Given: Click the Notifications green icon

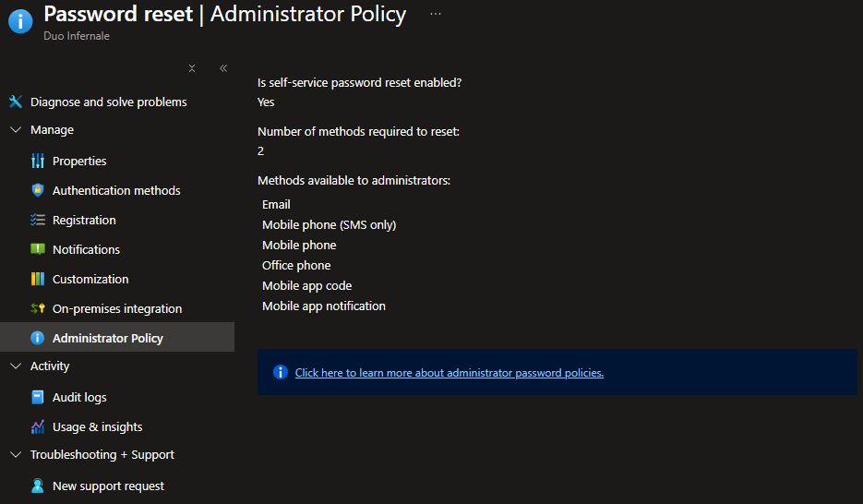Looking at the screenshot, I should [38, 249].
